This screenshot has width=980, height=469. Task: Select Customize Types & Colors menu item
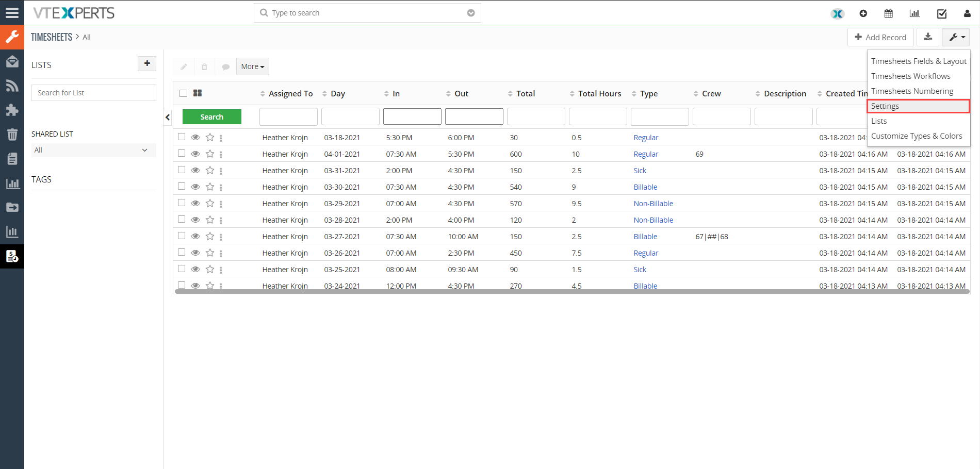[919, 136]
